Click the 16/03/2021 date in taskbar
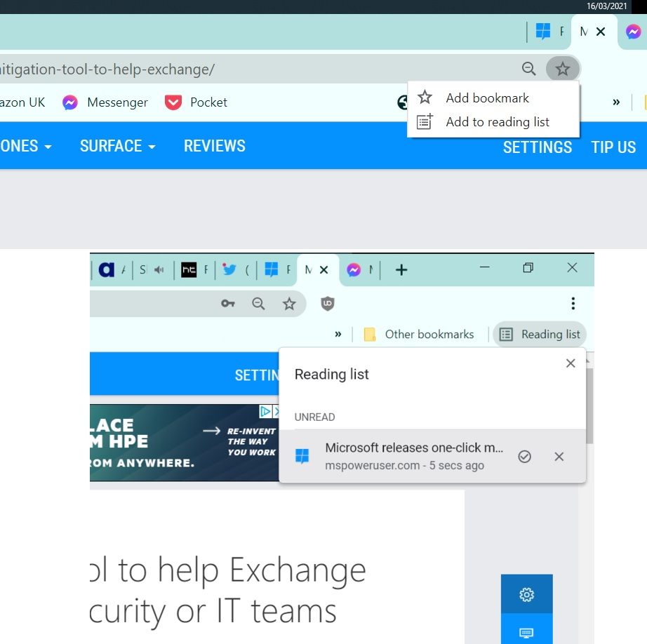The width and height of the screenshot is (647, 644). pos(606,6)
